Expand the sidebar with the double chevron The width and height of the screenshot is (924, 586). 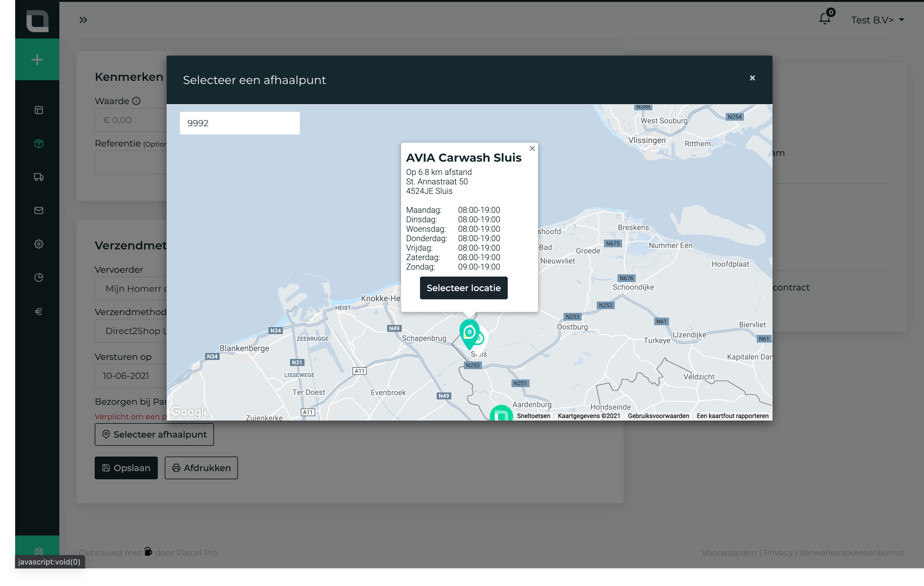[83, 20]
